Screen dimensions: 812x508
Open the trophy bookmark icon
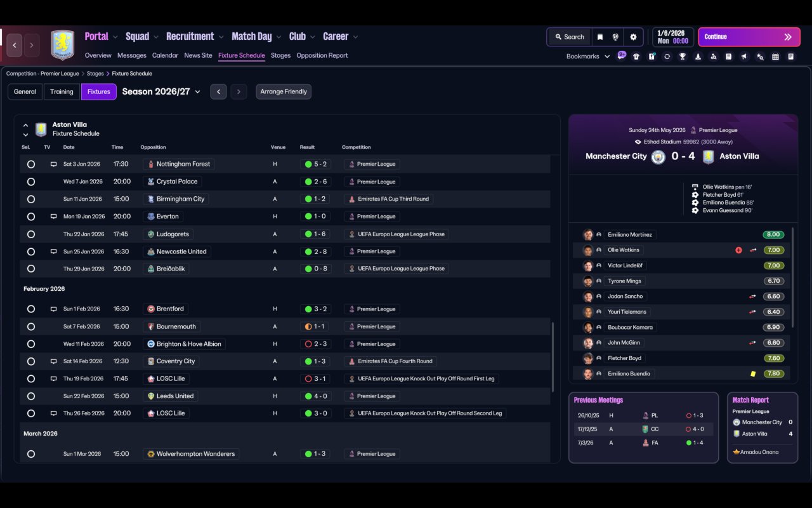tap(683, 57)
